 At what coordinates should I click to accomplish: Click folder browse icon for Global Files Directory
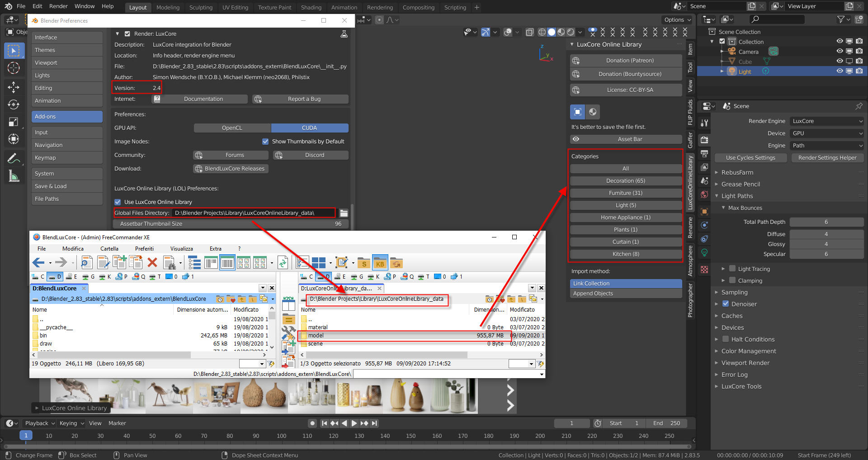point(344,213)
